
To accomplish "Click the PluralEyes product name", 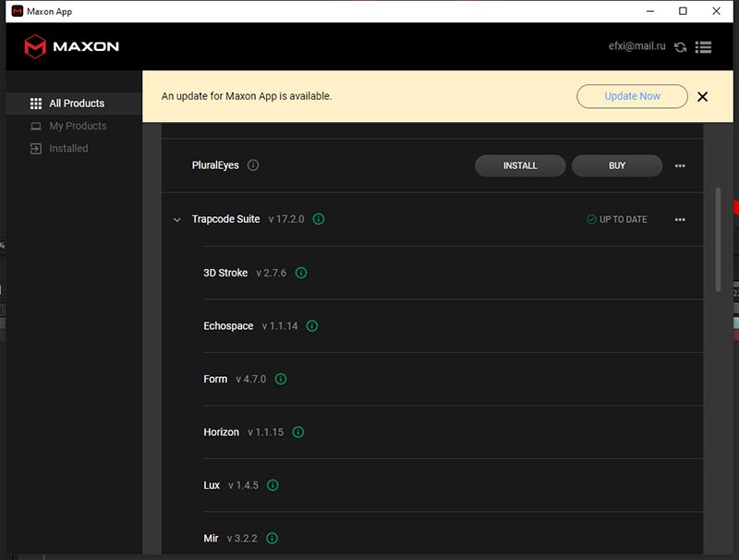I will pyautogui.click(x=215, y=165).
